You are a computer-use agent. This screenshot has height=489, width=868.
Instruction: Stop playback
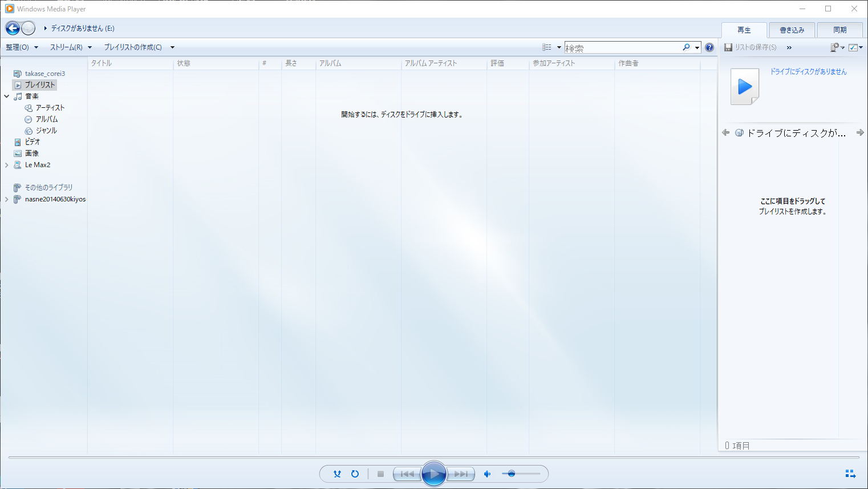pyautogui.click(x=380, y=474)
